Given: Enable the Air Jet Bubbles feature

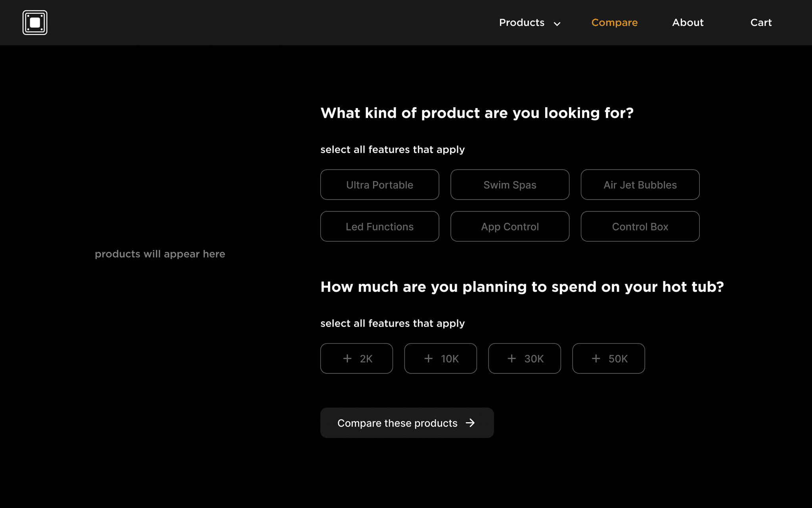Looking at the screenshot, I should click(x=640, y=185).
